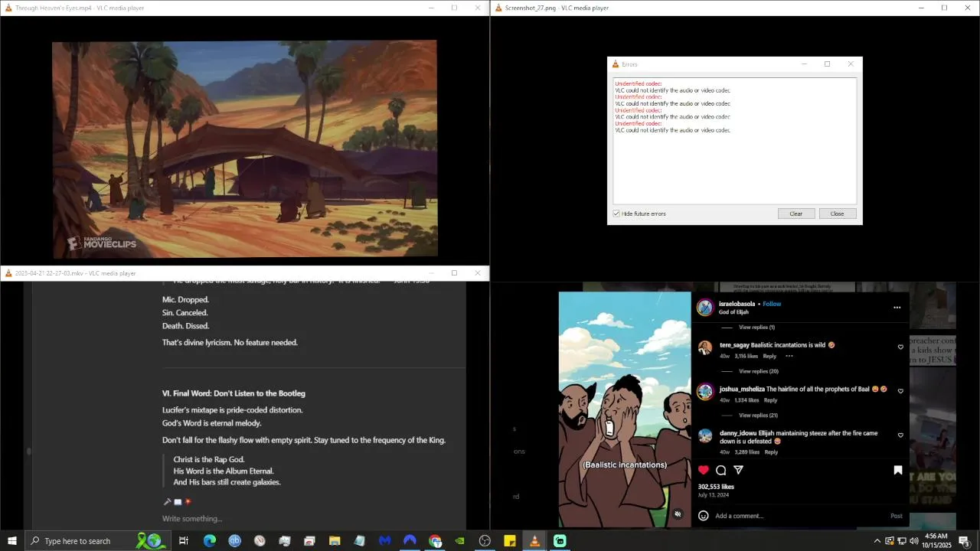Open the Windows notification center
This screenshot has height=551, width=980.
965,541
